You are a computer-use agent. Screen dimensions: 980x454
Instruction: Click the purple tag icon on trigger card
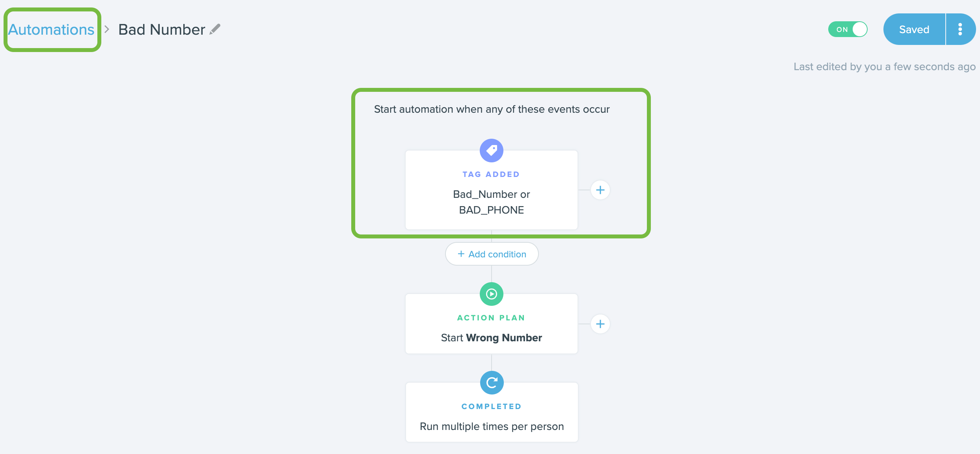[x=491, y=150]
